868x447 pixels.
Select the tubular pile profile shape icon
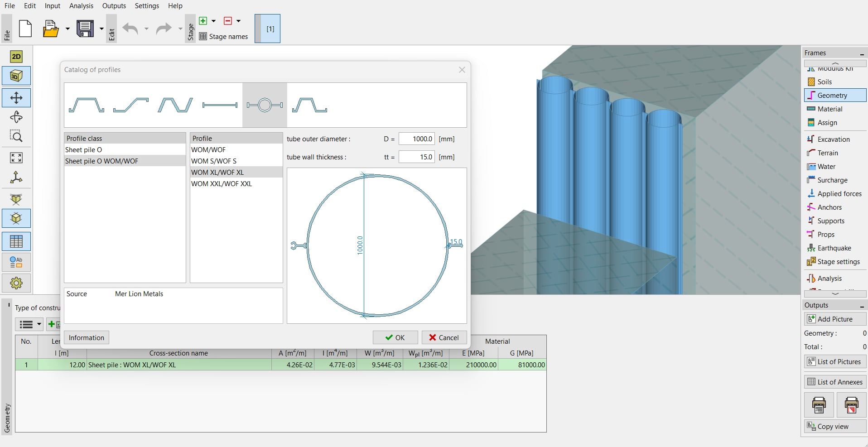(x=265, y=105)
